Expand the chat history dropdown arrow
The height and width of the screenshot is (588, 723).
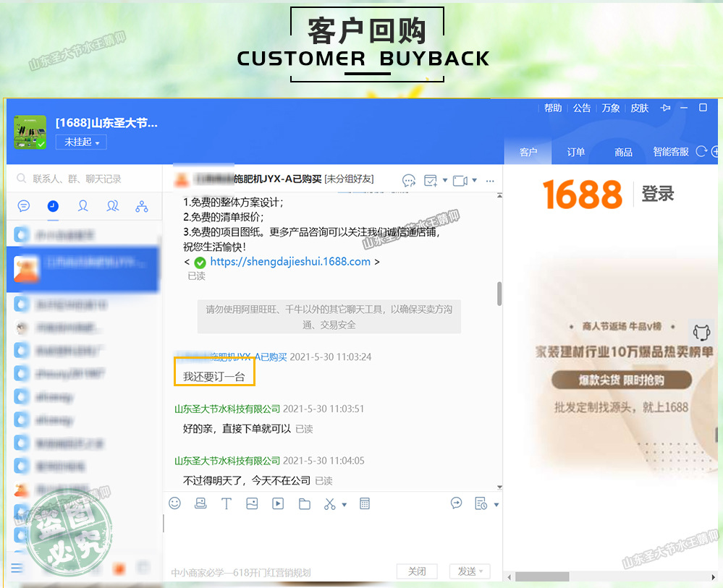coord(496,505)
